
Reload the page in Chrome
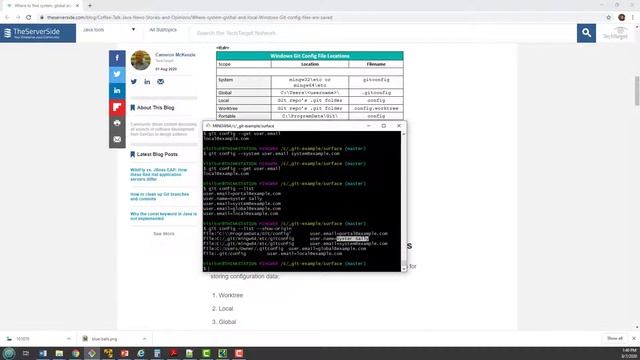[x=29, y=18]
